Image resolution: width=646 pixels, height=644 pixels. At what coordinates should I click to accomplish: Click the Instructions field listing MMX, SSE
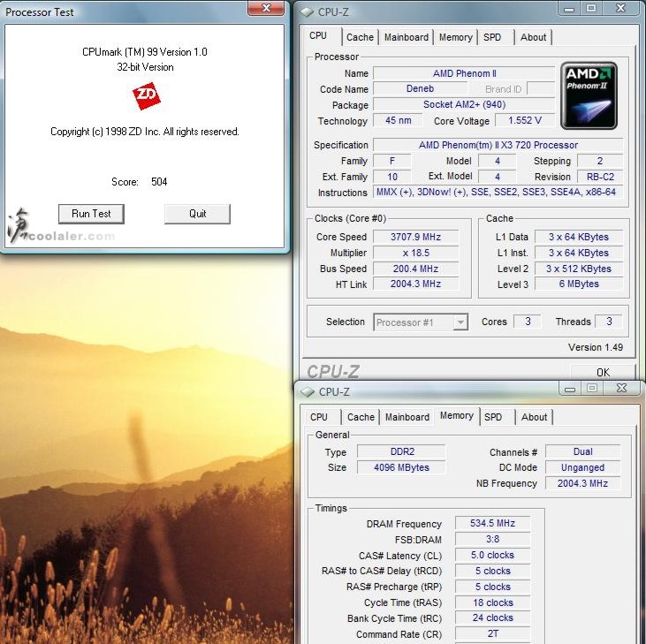[x=498, y=192]
